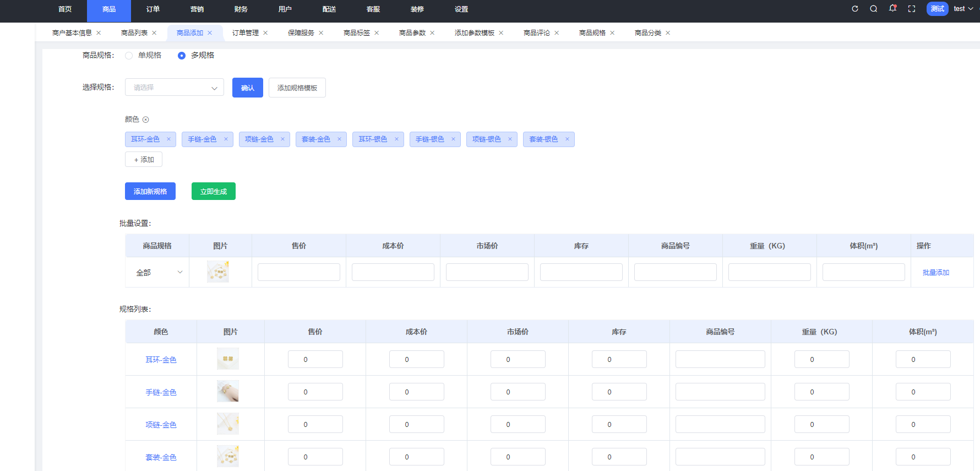Click the 项链-金色 link in spec list
The height and width of the screenshot is (471, 980).
coord(161,425)
